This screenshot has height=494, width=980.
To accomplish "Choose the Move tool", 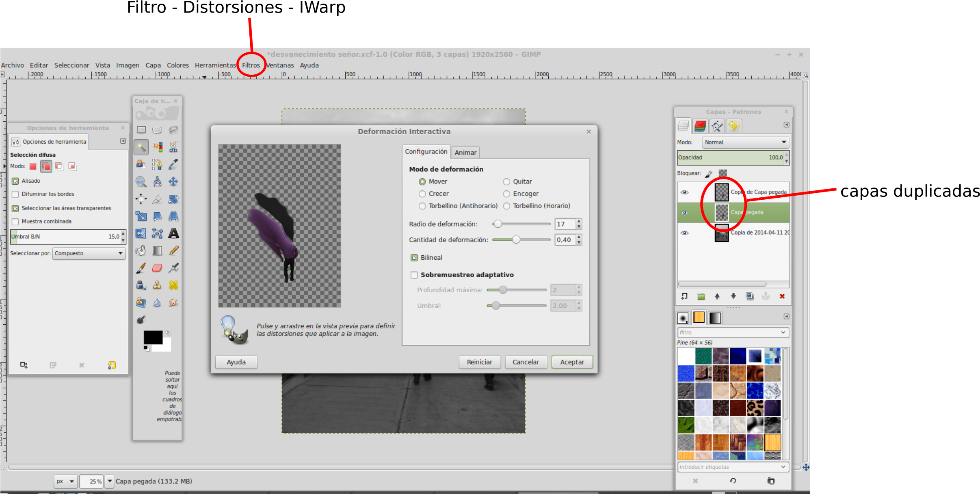I will [x=174, y=181].
